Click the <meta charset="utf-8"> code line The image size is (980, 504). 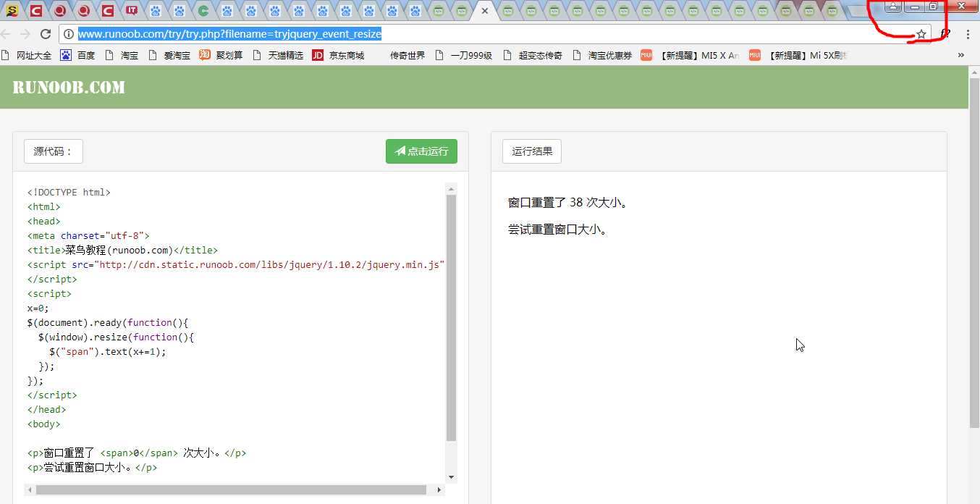(x=88, y=236)
